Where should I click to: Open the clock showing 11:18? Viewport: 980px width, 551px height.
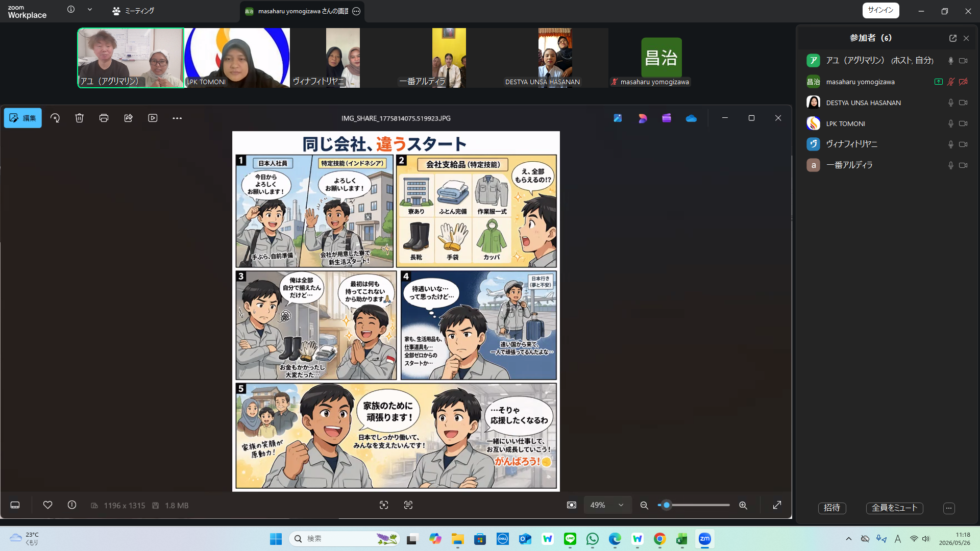point(954,539)
